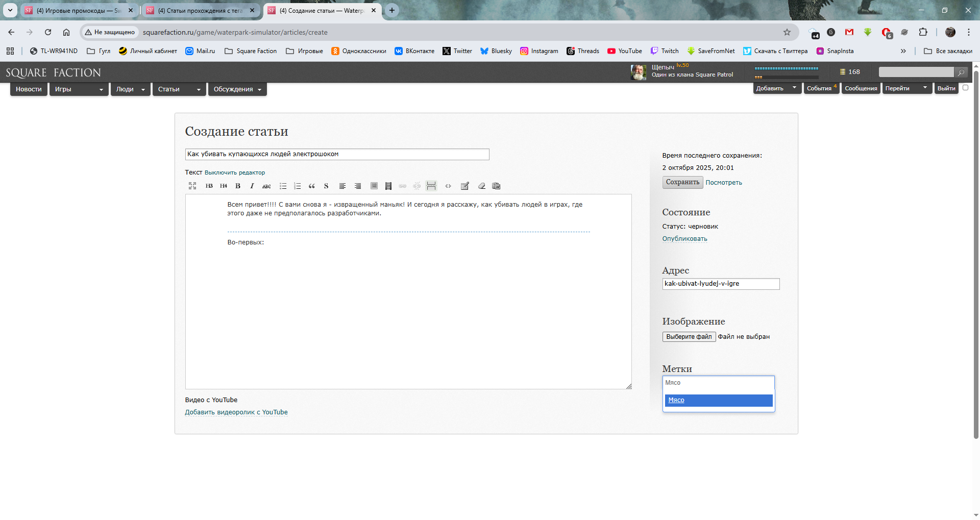Click the insert video filmstrip icon

pos(388,186)
